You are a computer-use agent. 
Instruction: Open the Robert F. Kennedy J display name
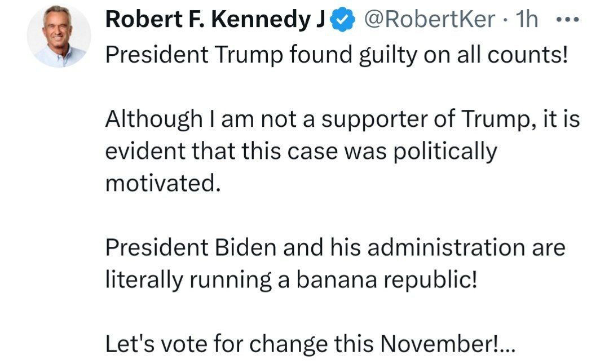point(215,20)
